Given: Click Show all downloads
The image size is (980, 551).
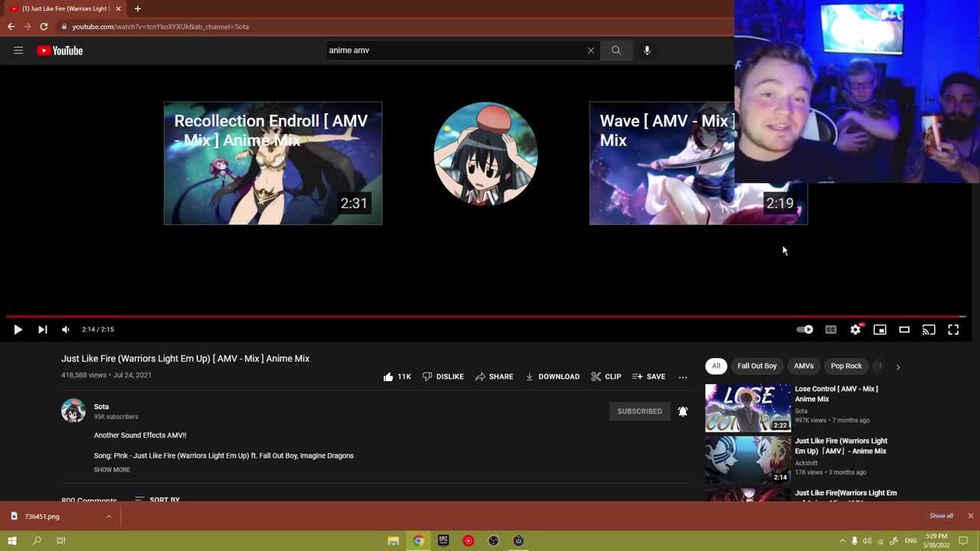Looking at the screenshot, I should (941, 516).
